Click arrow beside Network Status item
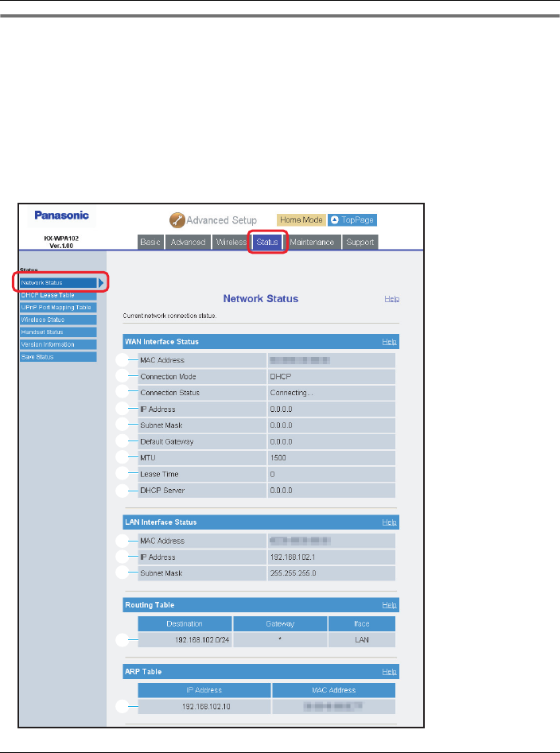 tap(101, 283)
